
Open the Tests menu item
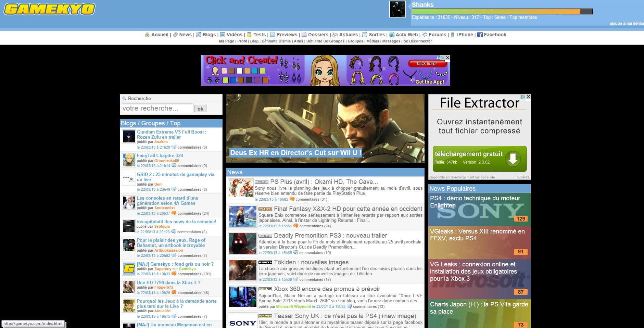260,35
